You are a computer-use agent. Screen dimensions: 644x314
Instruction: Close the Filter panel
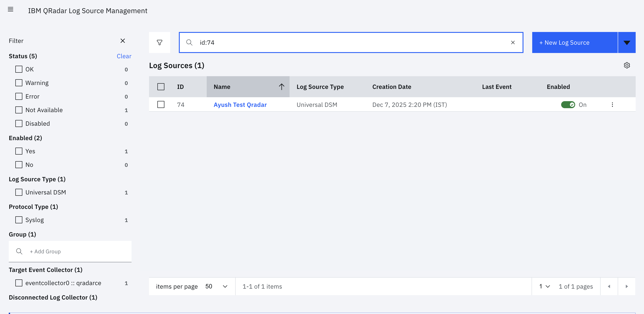(123, 41)
